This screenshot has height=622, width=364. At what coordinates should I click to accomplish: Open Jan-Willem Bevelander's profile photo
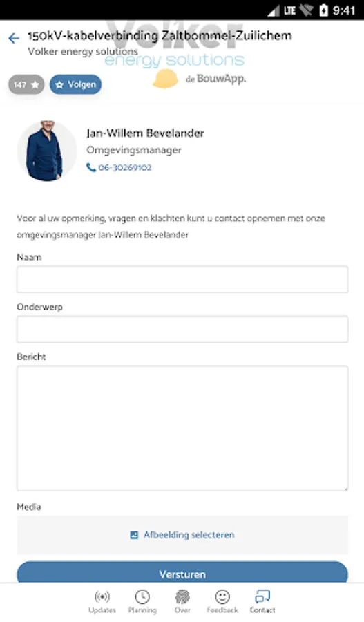(x=47, y=151)
